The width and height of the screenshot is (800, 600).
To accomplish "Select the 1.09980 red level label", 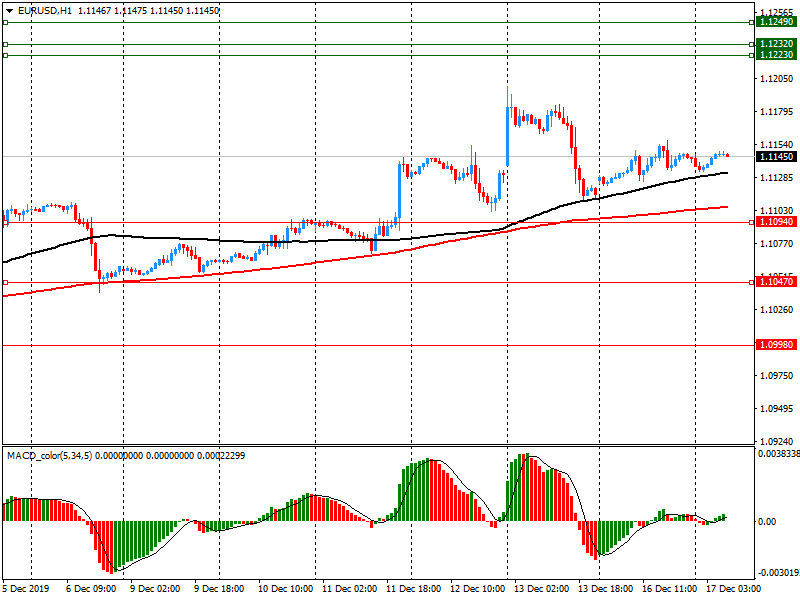I will [776, 345].
